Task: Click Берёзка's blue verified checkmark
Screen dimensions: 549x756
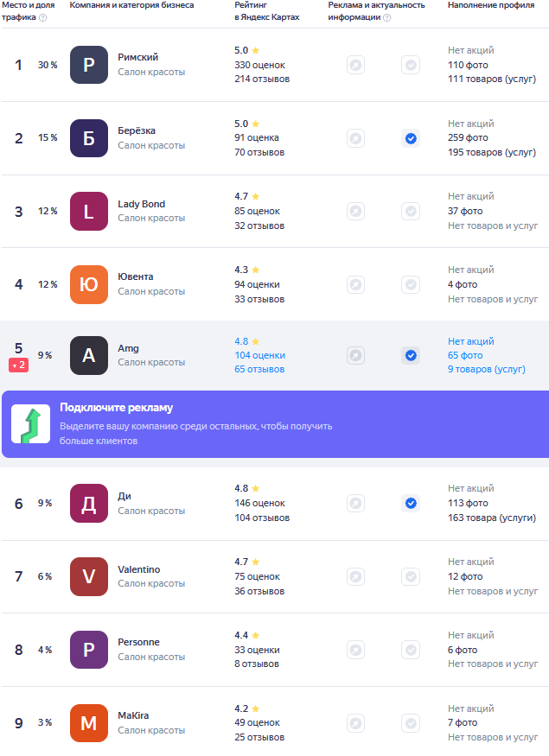Action: (411, 138)
